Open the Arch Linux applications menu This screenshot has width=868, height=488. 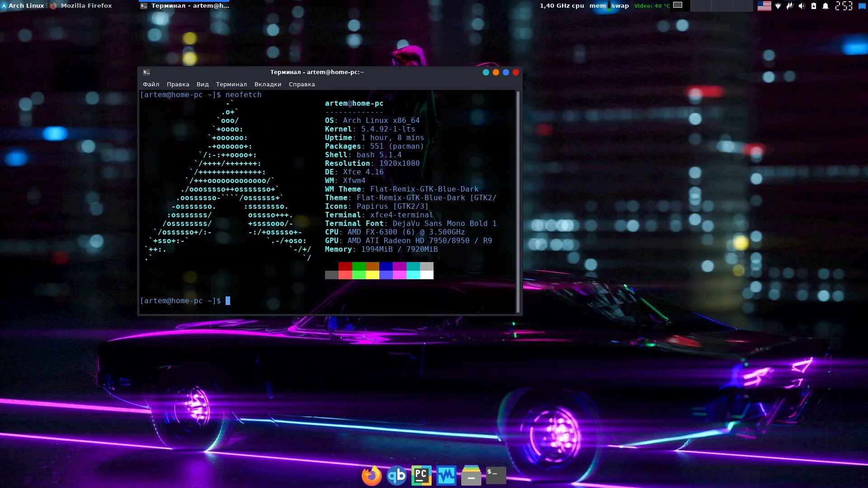23,6
